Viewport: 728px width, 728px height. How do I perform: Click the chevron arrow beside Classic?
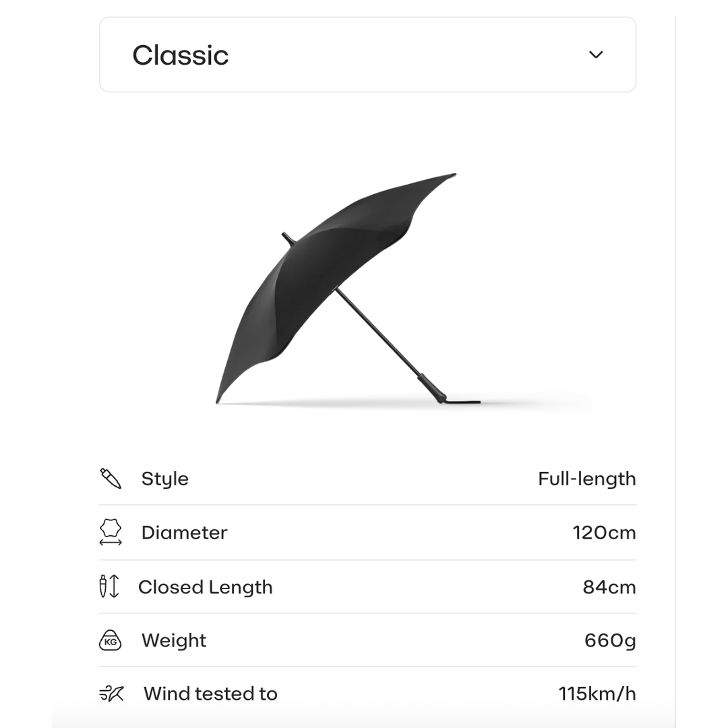tap(596, 55)
